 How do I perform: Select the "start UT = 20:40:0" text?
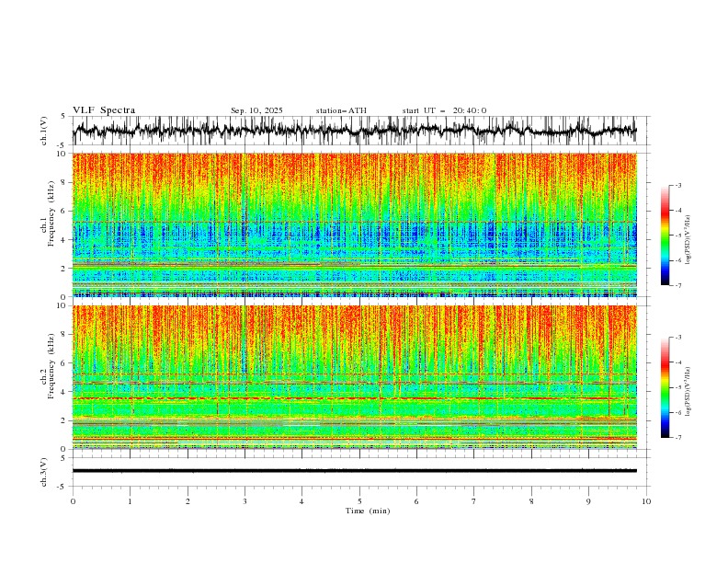[x=444, y=110]
